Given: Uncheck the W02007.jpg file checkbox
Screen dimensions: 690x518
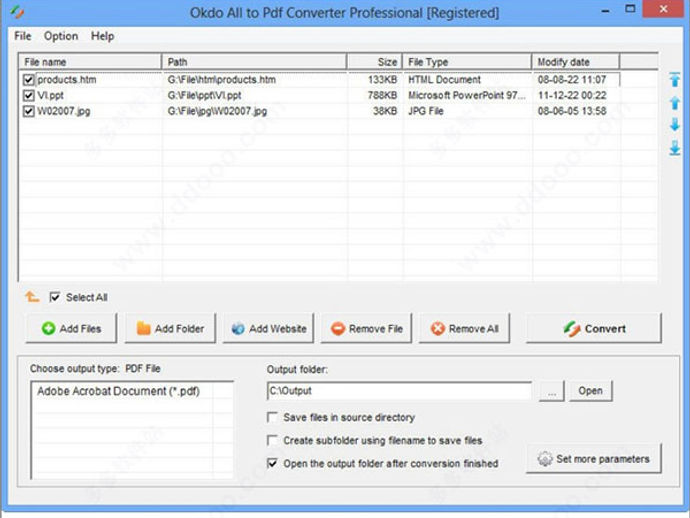Looking at the screenshot, I should pos(29,111).
